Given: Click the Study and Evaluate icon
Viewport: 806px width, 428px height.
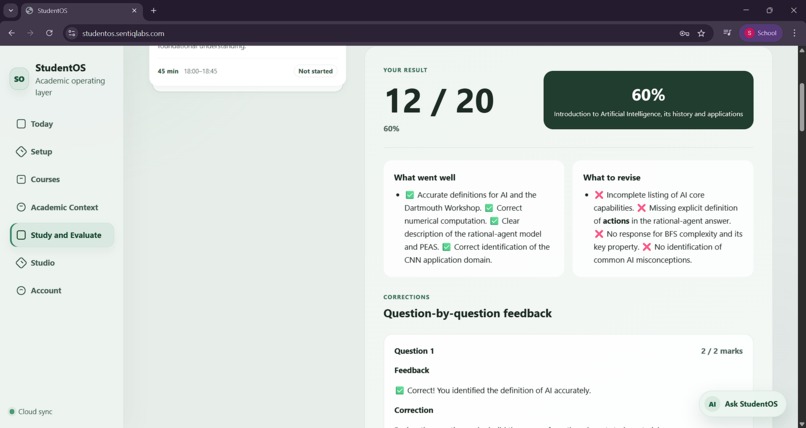Looking at the screenshot, I should (21, 235).
